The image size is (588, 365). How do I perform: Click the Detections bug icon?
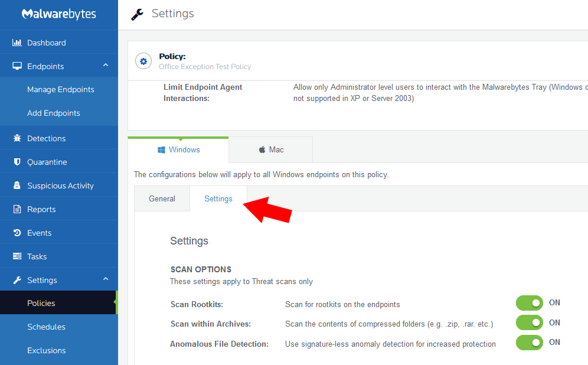pyautogui.click(x=17, y=138)
